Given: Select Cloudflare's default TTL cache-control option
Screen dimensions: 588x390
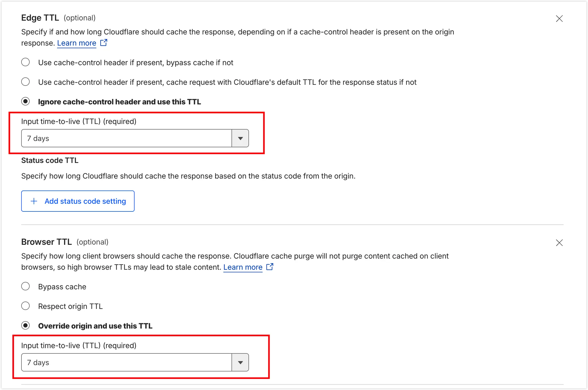Looking at the screenshot, I should (x=25, y=82).
